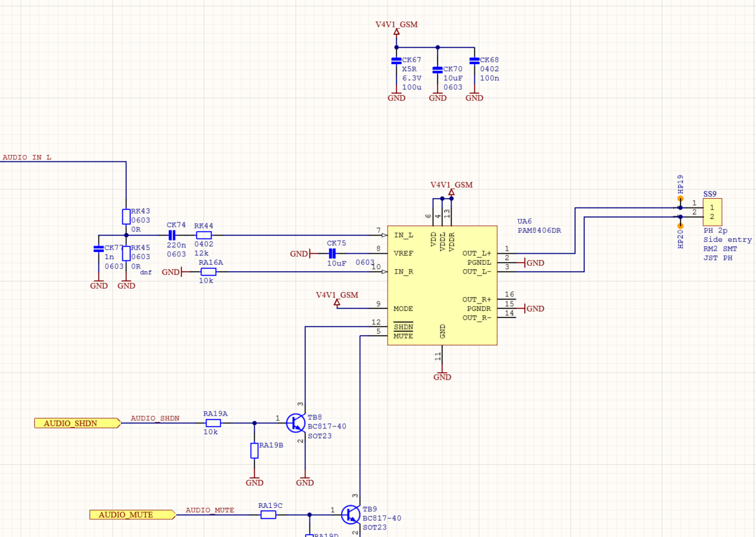
Task: Click the BC817-40 text beside TB9
Action: [x=382, y=518]
